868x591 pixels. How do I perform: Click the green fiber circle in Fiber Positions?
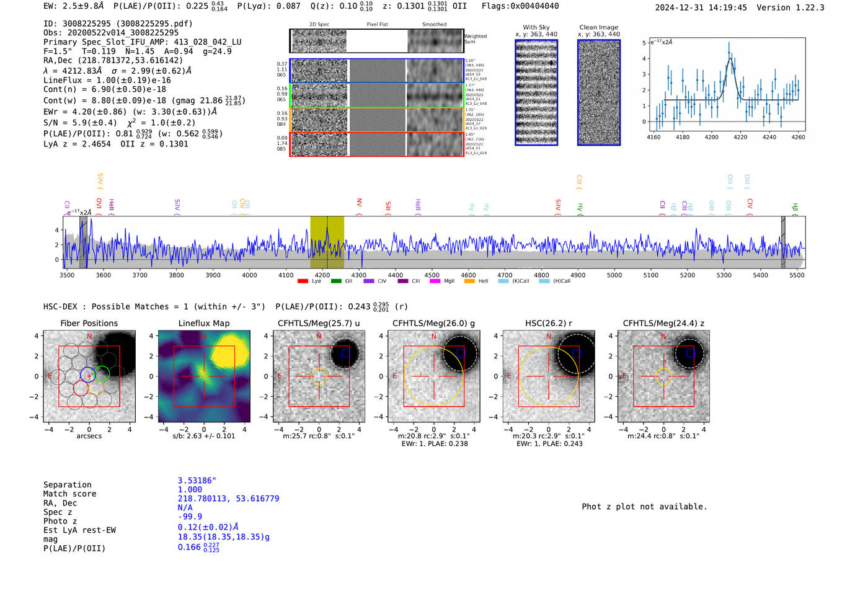tap(102, 374)
